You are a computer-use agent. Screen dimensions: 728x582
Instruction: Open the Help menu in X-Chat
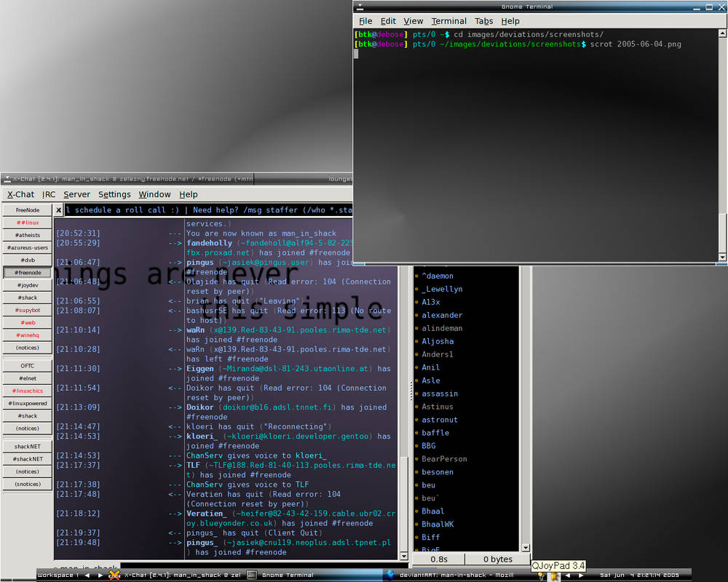pyautogui.click(x=189, y=194)
